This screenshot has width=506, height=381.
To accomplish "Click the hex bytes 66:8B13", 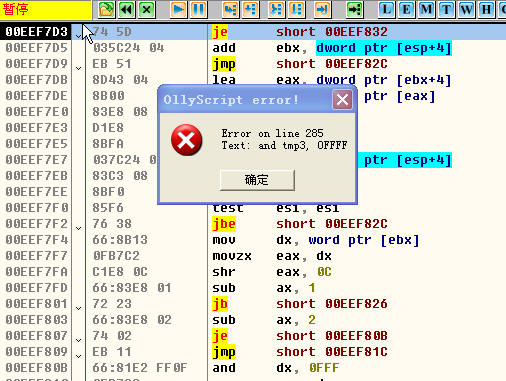I will click(120, 240).
